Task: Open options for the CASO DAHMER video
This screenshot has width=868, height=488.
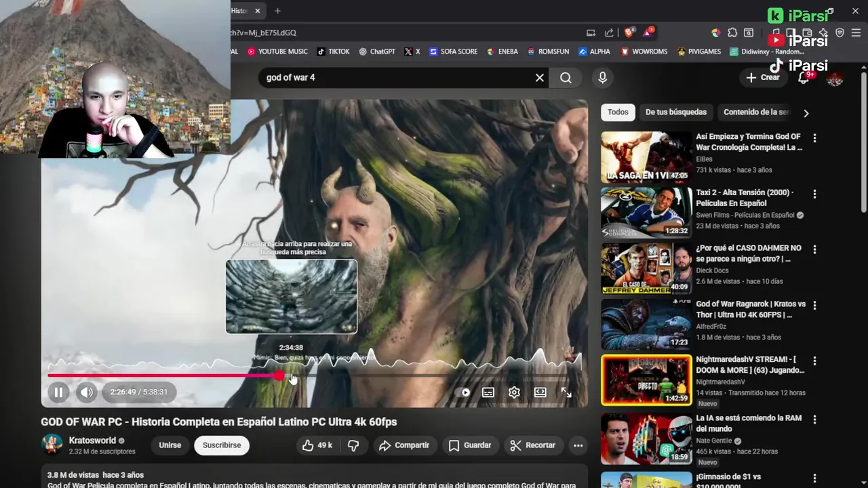Action: [814, 249]
